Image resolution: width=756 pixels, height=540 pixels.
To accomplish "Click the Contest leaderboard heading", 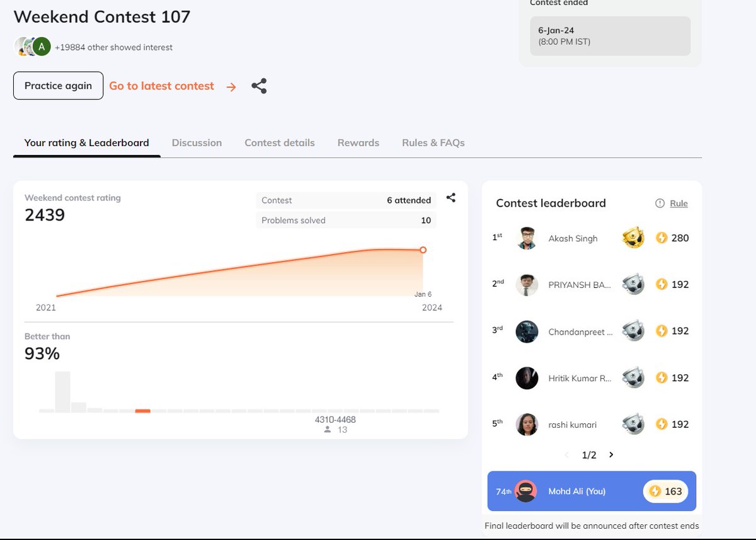I will click(x=551, y=203).
